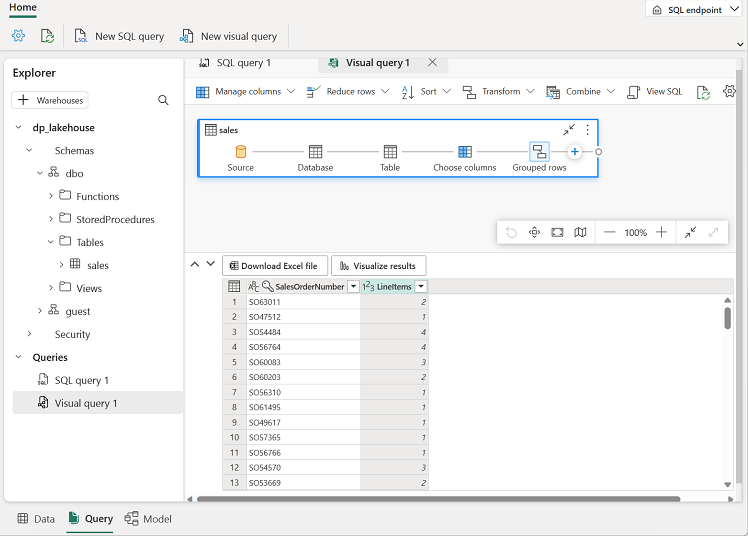Image resolution: width=748 pixels, height=536 pixels.
Task: Click the refresh query icon in the toolbar
Action: (x=703, y=92)
